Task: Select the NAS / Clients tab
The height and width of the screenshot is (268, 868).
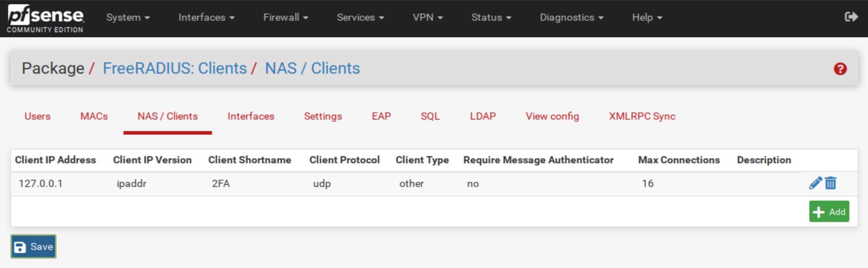Action: pyautogui.click(x=167, y=116)
